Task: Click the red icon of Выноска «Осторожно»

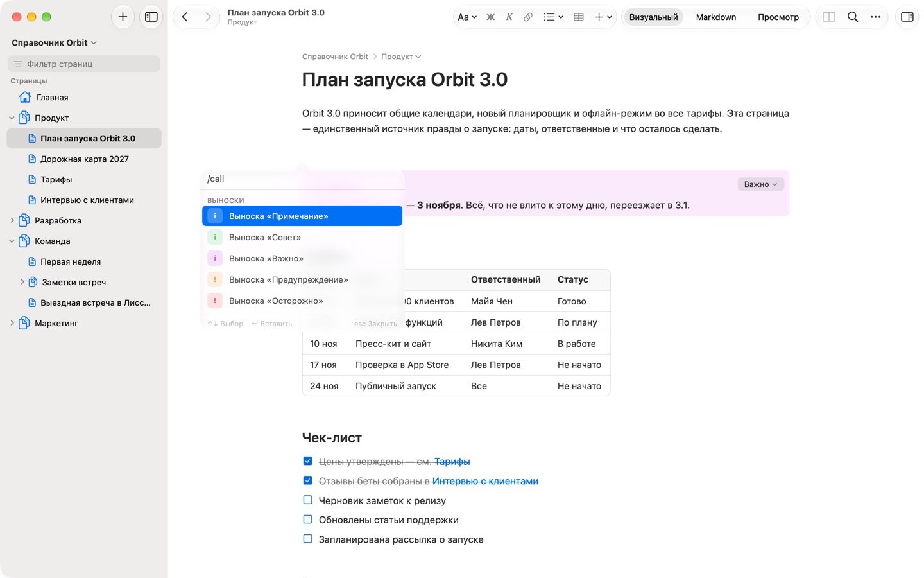Action: pyautogui.click(x=215, y=301)
